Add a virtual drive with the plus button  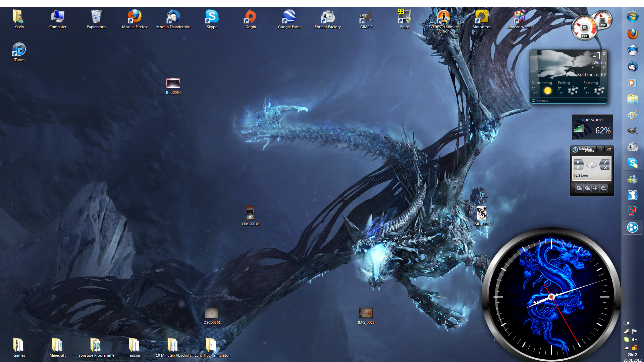pos(596,188)
